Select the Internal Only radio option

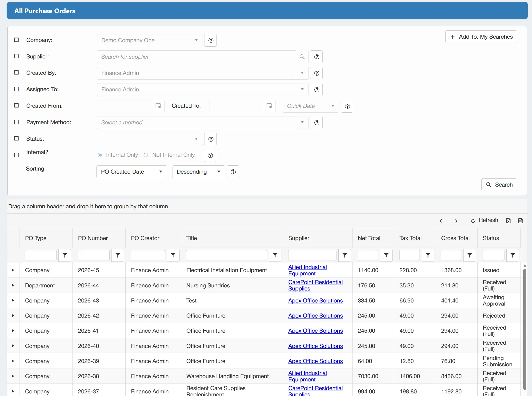tap(100, 155)
